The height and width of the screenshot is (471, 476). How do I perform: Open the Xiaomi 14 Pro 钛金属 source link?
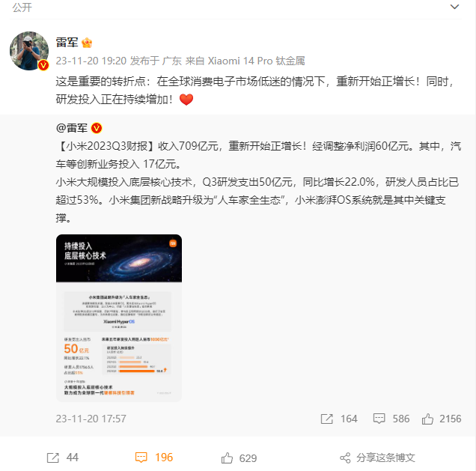[x=256, y=61]
